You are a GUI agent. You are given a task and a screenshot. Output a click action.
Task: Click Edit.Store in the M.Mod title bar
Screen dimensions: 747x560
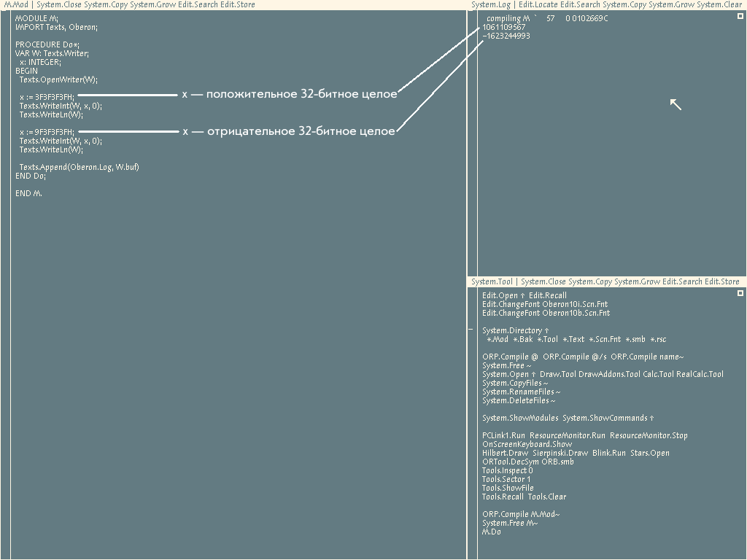(238, 4)
